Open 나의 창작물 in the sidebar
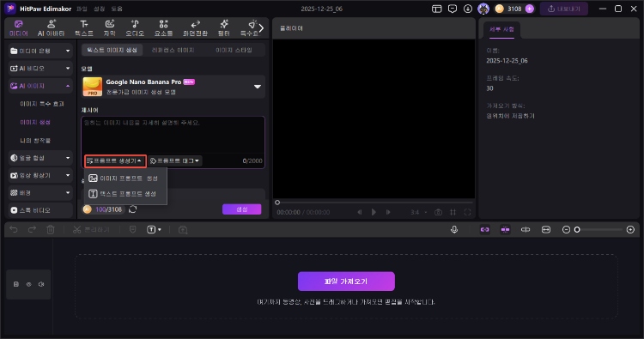The image size is (644, 339). (x=35, y=141)
